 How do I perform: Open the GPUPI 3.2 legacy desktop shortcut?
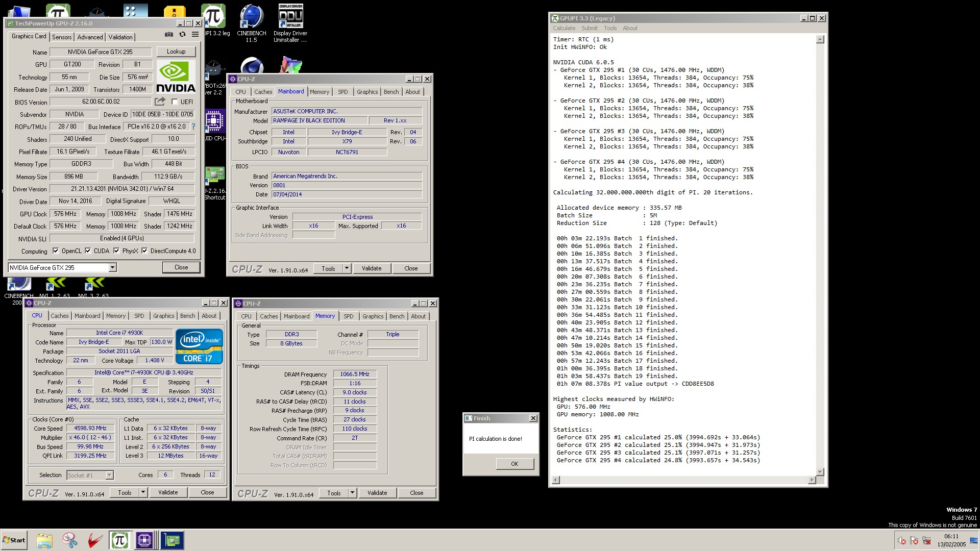(214, 20)
